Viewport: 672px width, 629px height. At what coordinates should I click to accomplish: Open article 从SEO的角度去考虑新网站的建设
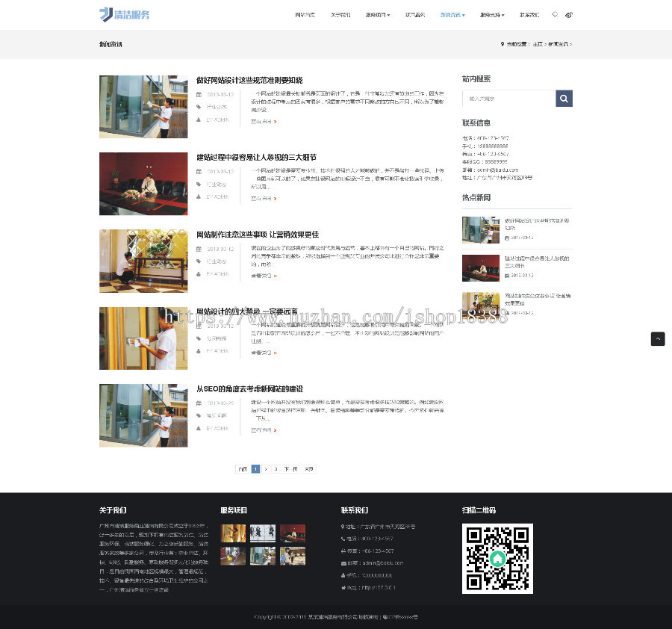[x=249, y=389]
